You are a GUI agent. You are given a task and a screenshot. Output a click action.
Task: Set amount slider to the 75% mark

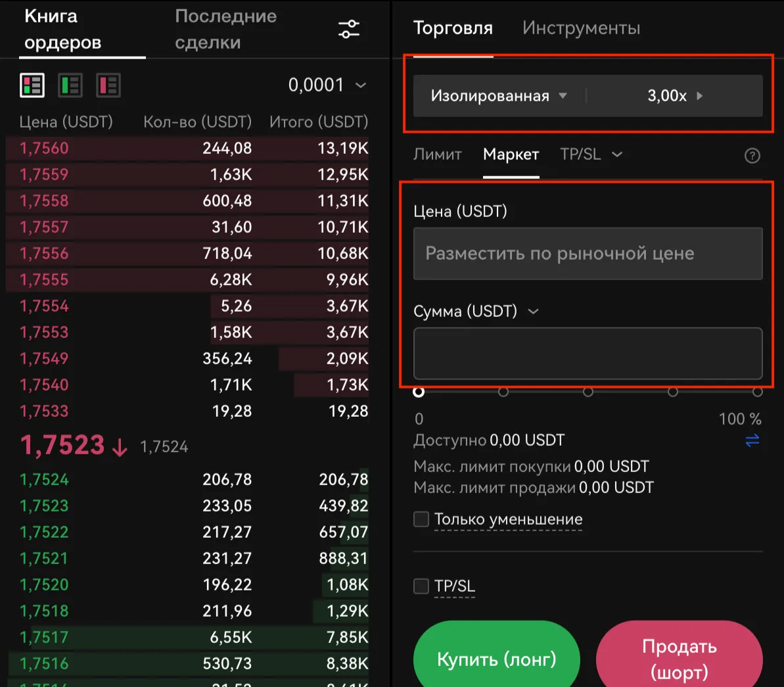tap(673, 392)
